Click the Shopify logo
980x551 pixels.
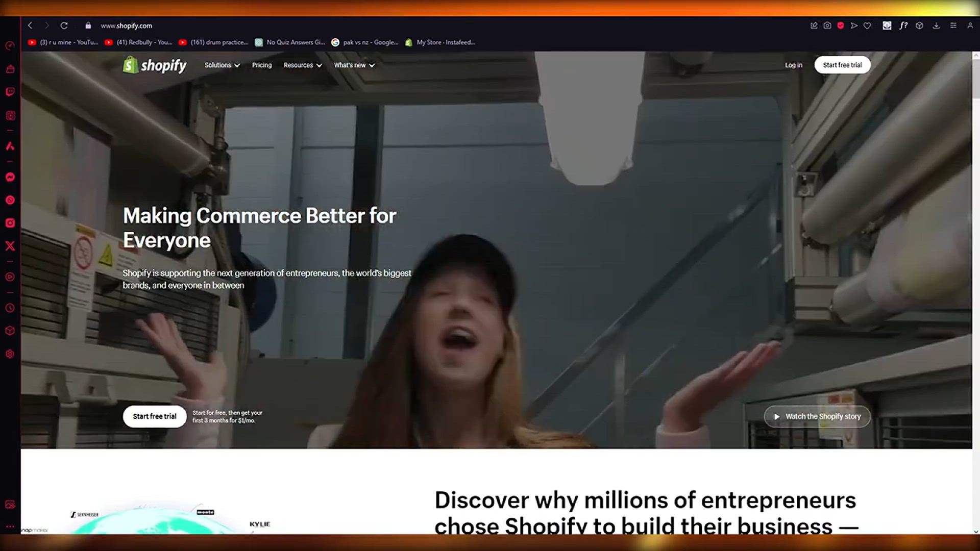(155, 65)
